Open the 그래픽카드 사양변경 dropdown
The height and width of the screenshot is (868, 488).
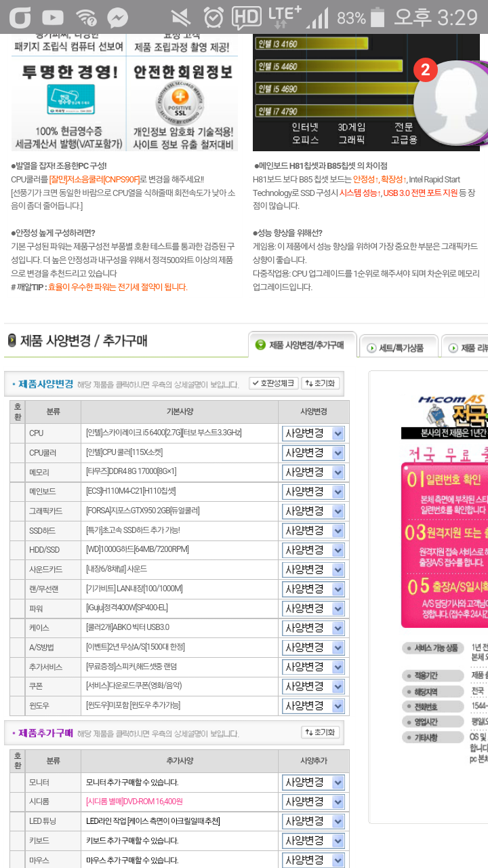pos(313,511)
